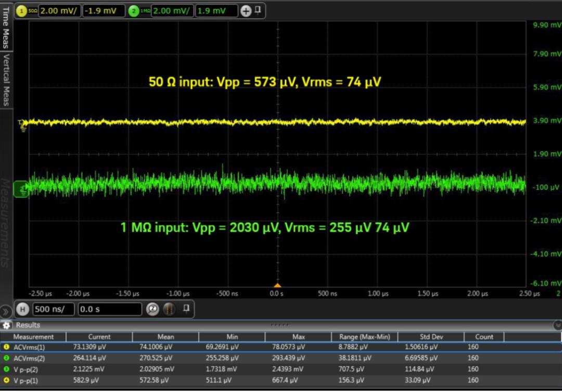Toggle green channel 2 button

tap(134, 11)
